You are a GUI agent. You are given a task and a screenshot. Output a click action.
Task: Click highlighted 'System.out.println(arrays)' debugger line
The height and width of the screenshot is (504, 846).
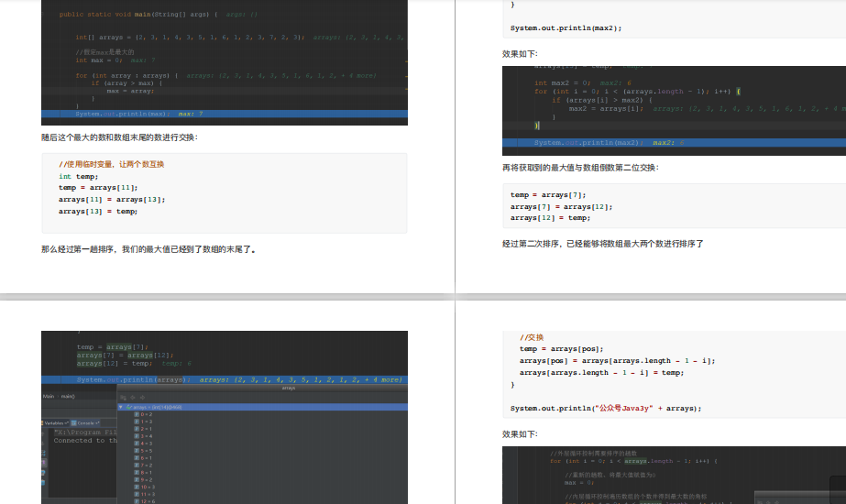click(225, 380)
